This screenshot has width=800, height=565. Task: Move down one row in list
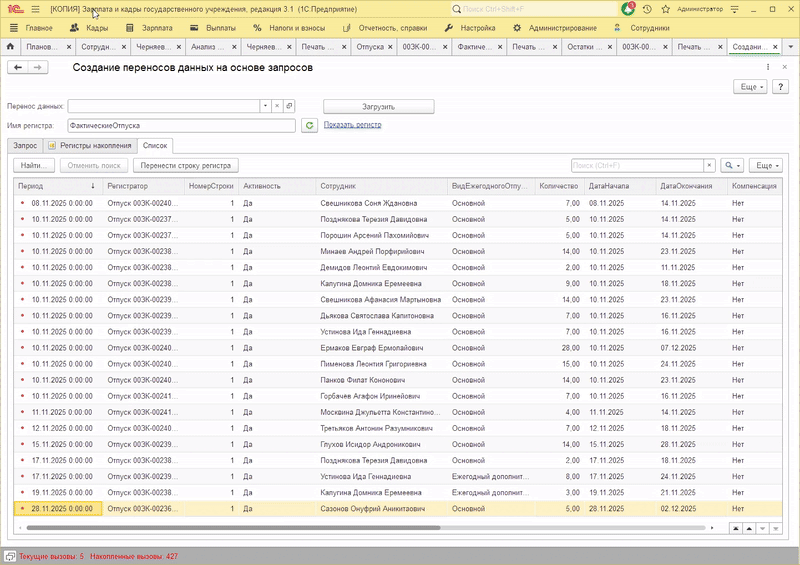pyautogui.click(x=762, y=529)
